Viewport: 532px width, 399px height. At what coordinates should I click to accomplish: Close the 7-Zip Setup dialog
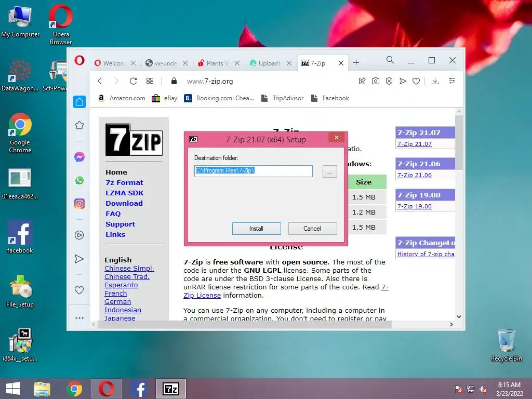[x=336, y=137]
